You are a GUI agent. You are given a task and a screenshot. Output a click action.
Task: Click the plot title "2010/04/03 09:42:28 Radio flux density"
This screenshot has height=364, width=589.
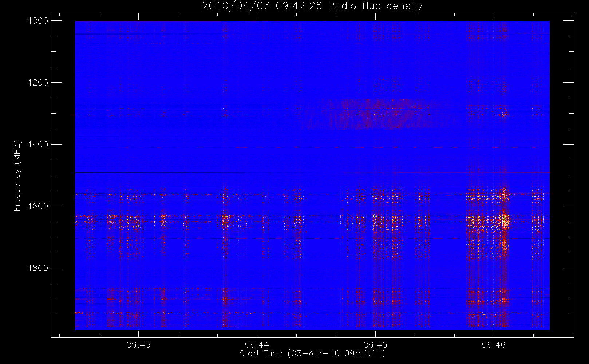[312, 6]
